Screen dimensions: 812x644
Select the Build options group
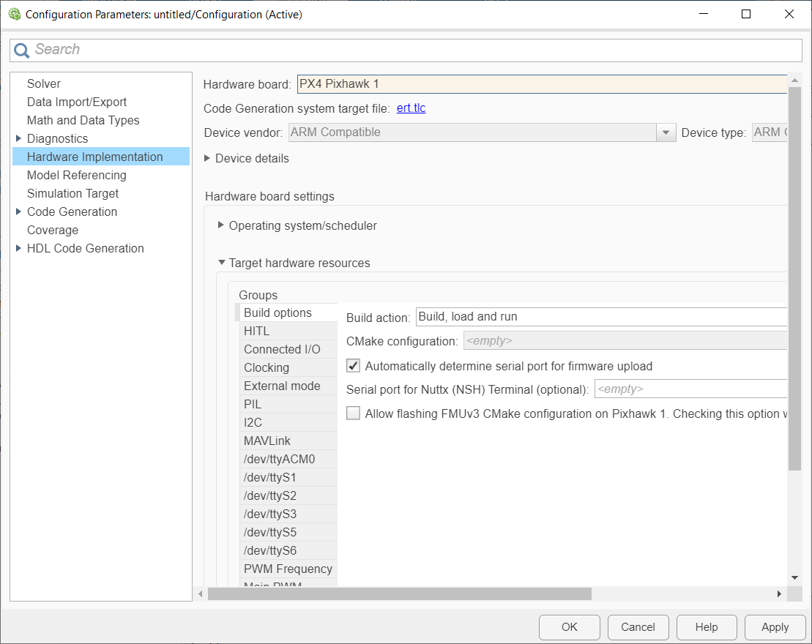(288, 312)
